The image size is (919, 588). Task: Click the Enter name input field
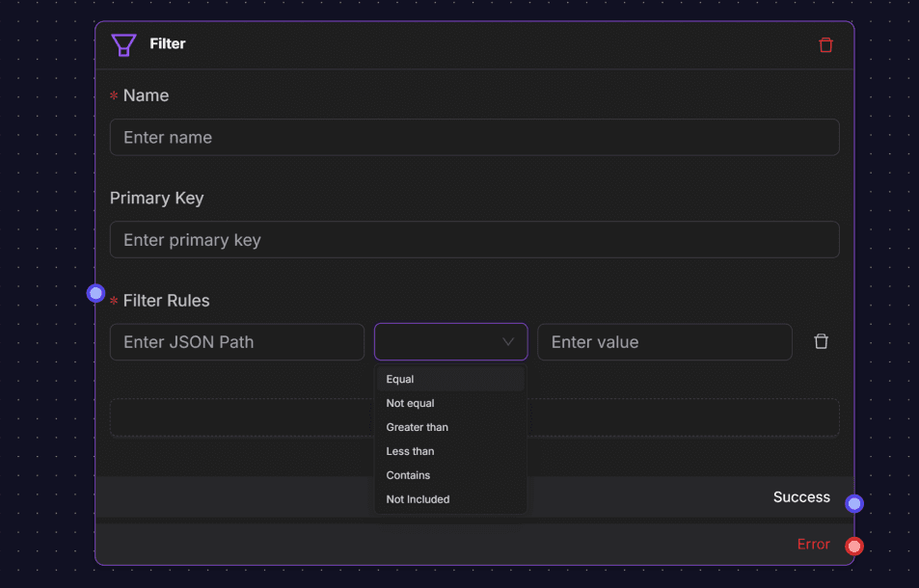coord(475,137)
